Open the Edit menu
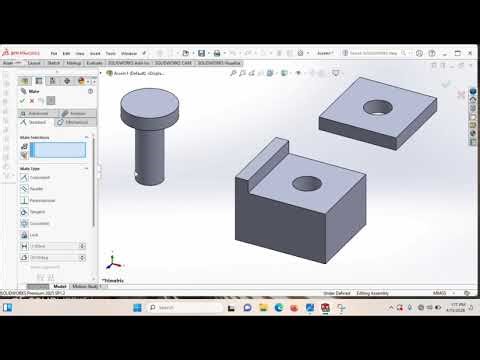The image size is (480, 360). coord(66,53)
